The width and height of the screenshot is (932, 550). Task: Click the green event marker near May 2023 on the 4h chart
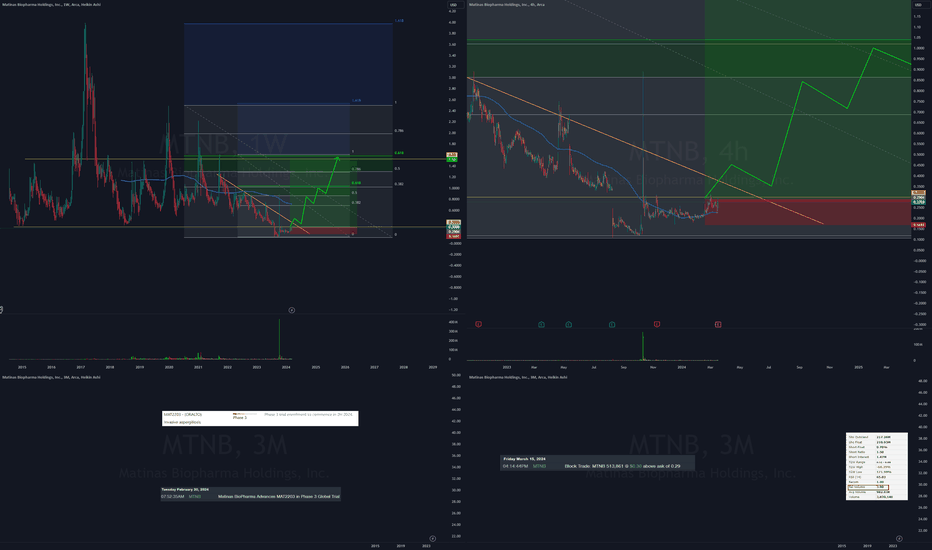click(568, 324)
